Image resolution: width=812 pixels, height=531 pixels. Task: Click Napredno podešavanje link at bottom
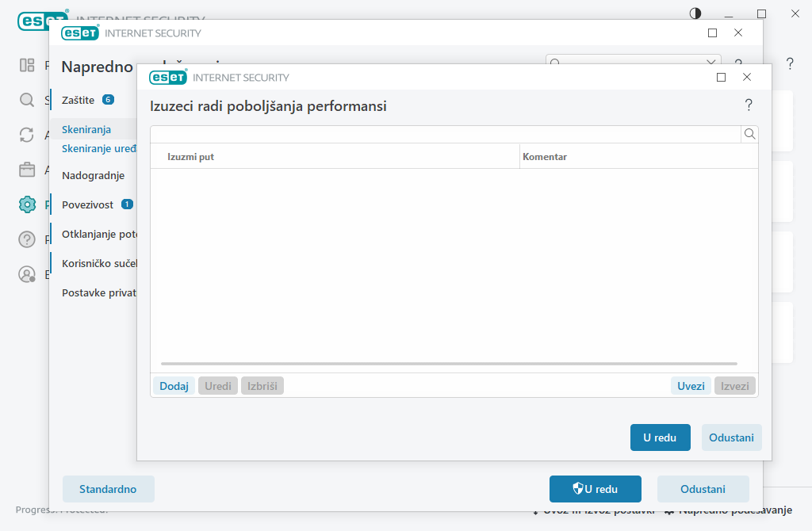[730, 510]
